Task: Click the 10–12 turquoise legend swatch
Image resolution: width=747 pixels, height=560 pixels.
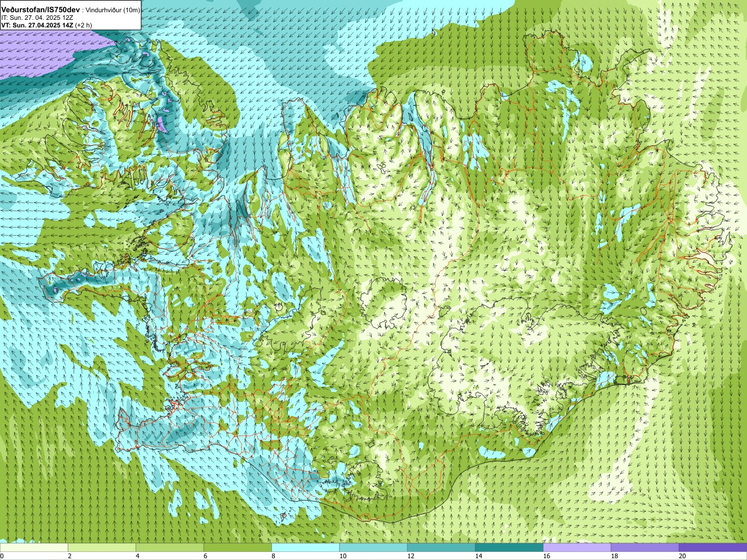Action: [373, 548]
